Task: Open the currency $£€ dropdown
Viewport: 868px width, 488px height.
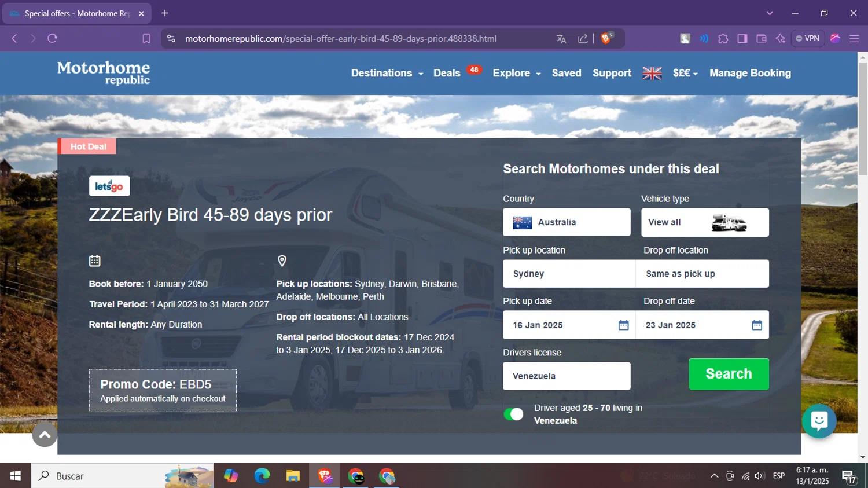Action: click(685, 74)
